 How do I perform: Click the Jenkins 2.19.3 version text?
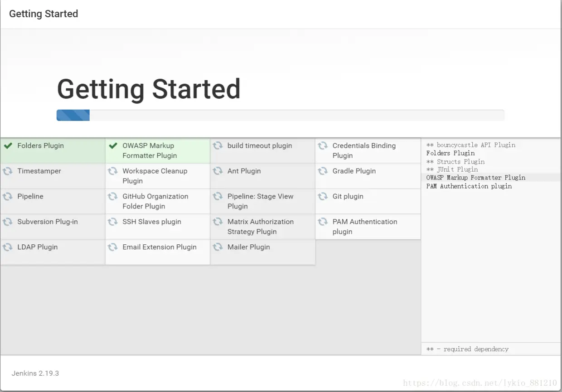click(x=35, y=373)
